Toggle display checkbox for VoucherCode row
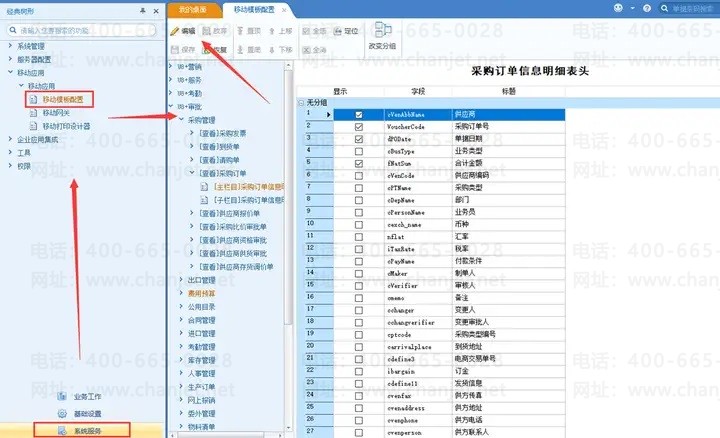This screenshot has width=720, height=438. 359,127
